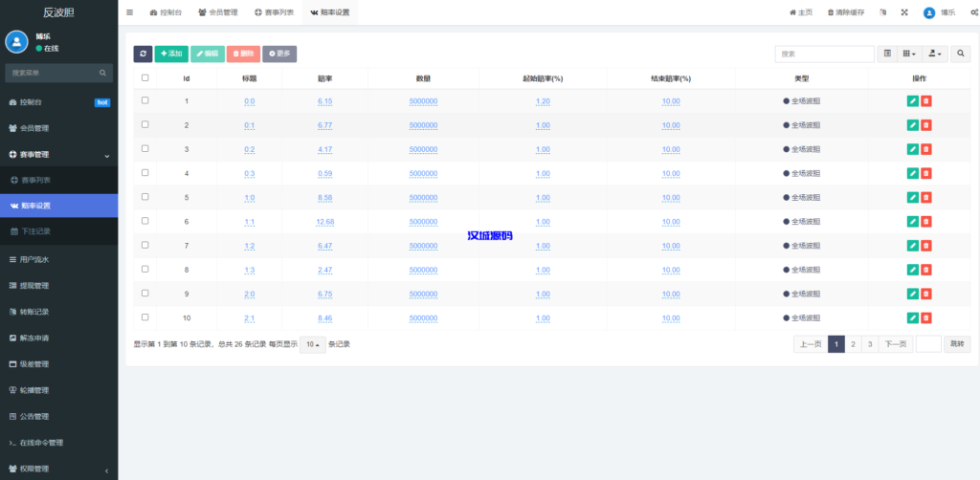The image size is (980, 480).
Task: Open the page size dropdown showing 10
Action: tap(311, 344)
